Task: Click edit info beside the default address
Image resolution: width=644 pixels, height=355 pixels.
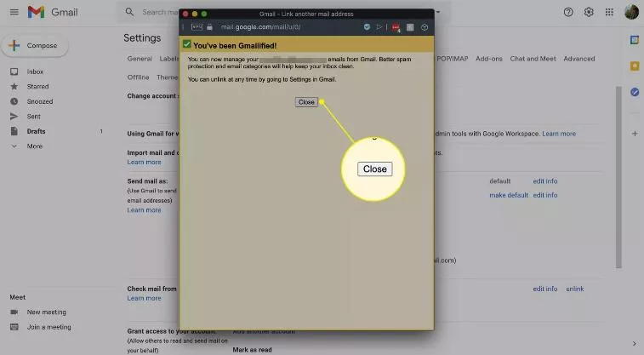Action: pos(545,181)
